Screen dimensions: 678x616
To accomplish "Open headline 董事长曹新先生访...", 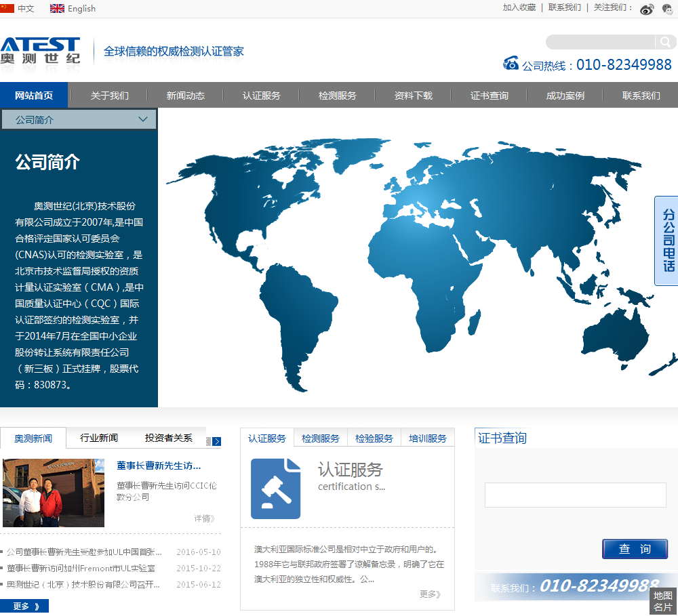I will pyautogui.click(x=159, y=466).
